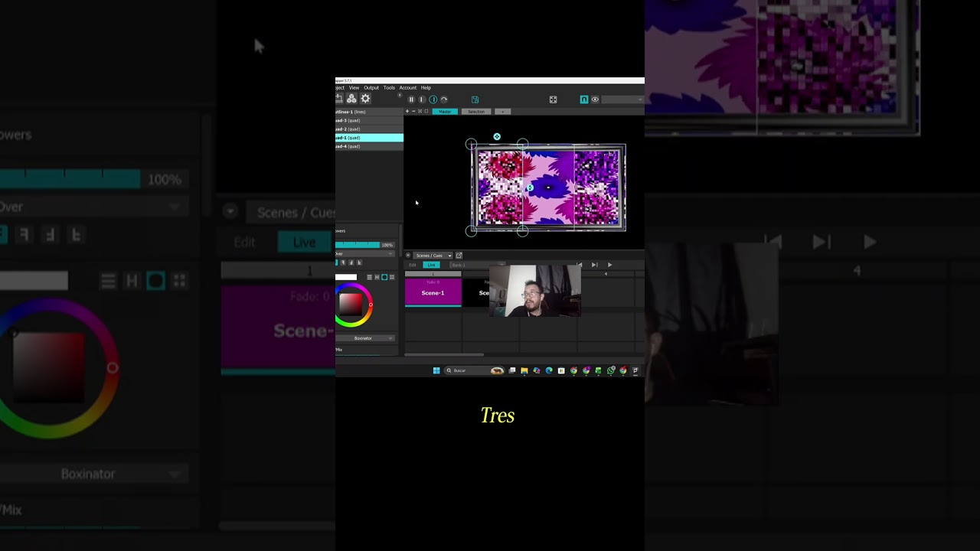This screenshot has height=551, width=980.
Task: Click the canvas expand-arrows icon
Action: [x=420, y=111]
